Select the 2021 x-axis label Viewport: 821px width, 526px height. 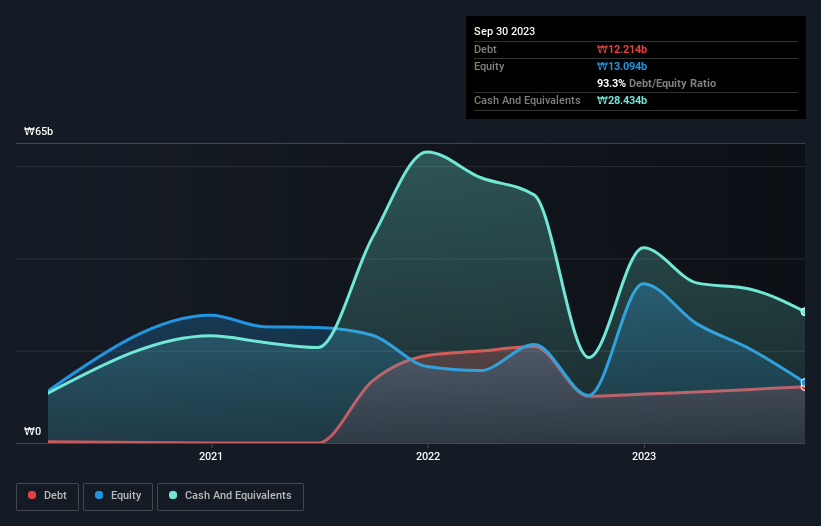point(210,456)
